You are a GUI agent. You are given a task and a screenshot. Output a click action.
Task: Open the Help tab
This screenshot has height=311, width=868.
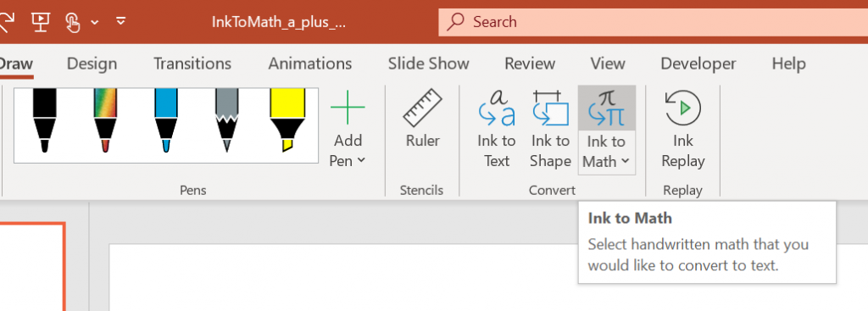click(789, 64)
